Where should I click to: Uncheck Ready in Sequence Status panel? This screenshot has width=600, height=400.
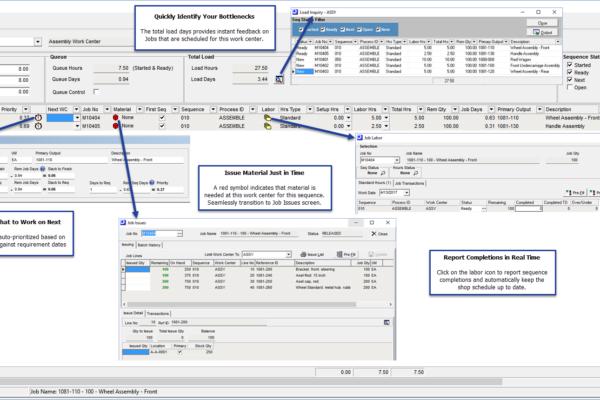[570, 72]
